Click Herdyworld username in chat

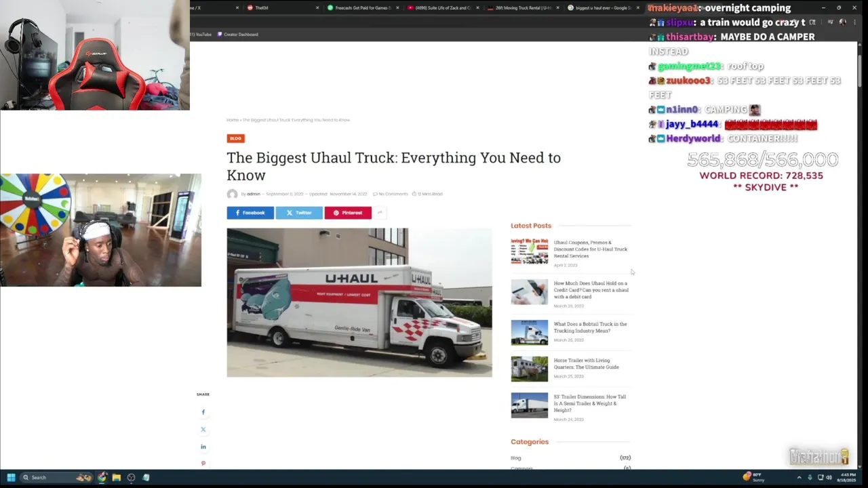[x=694, y=138]
